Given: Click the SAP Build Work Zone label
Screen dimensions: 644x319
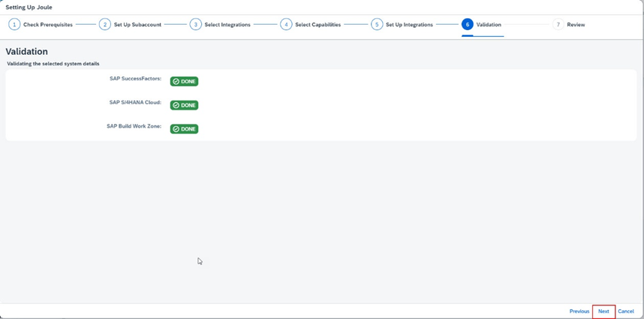Looking at the screenshot, I should (x=134, y=126).
